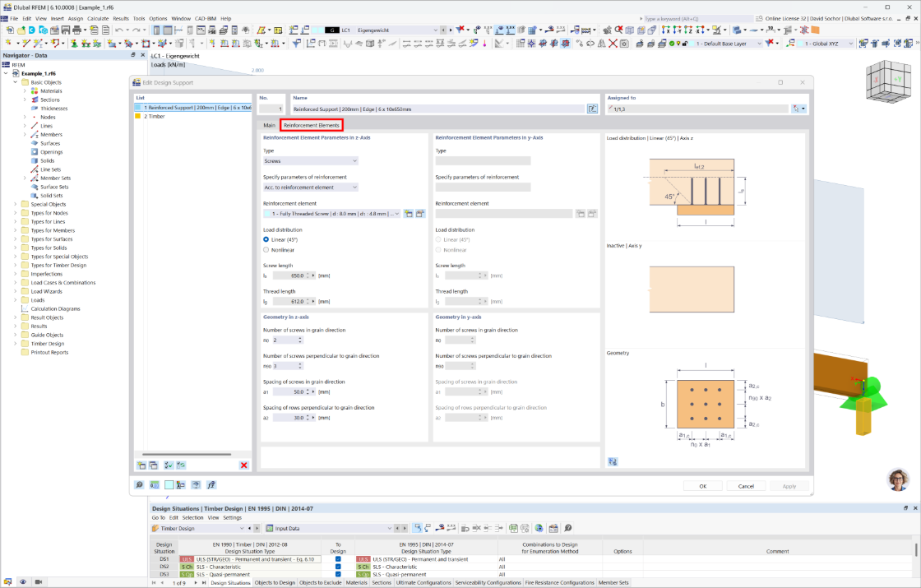Click the undo arrow in main toolbar
921x588 pixels.
coord(118,30)
